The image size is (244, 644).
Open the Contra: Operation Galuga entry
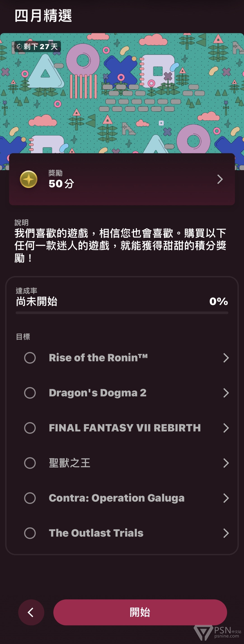tap(122, 498)
